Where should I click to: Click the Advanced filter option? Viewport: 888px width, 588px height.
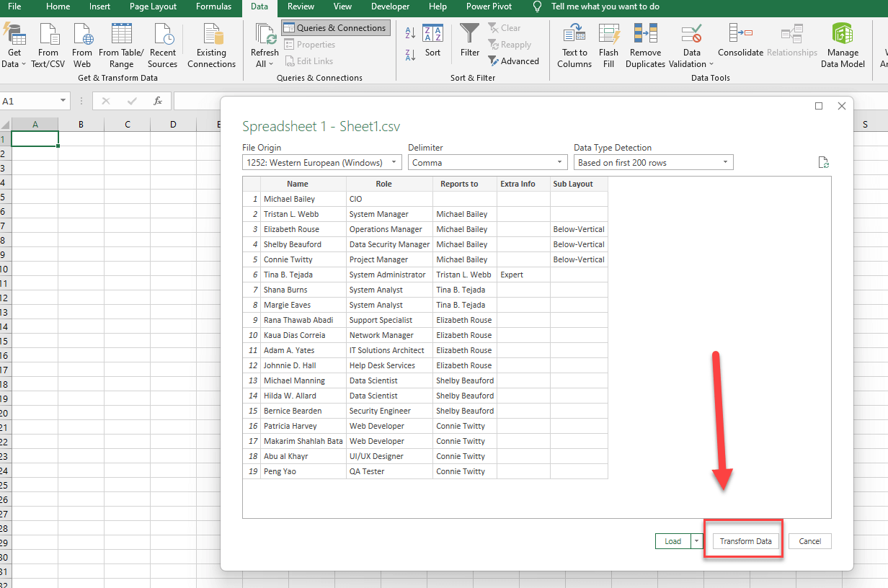pos(514,61)
